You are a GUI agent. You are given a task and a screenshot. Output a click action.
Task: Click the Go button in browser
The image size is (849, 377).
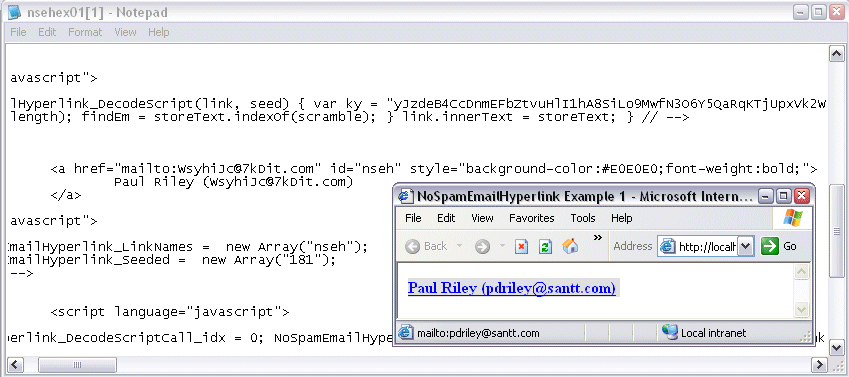[779, 246]
